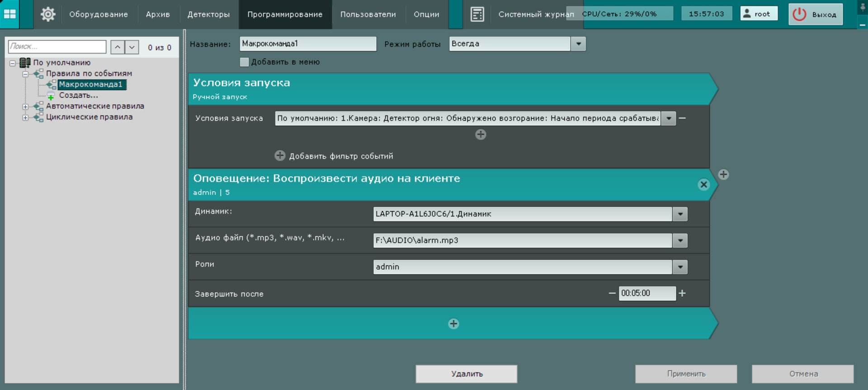Expand the 'Режим работы' dropdown
This screenshot has width=868, height=390.
[x=578, y=44]
